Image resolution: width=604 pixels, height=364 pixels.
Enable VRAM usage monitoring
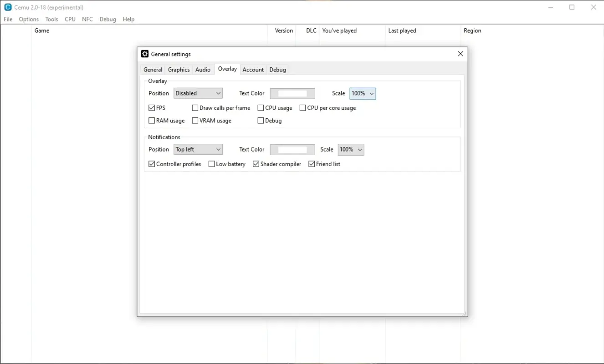195,120
